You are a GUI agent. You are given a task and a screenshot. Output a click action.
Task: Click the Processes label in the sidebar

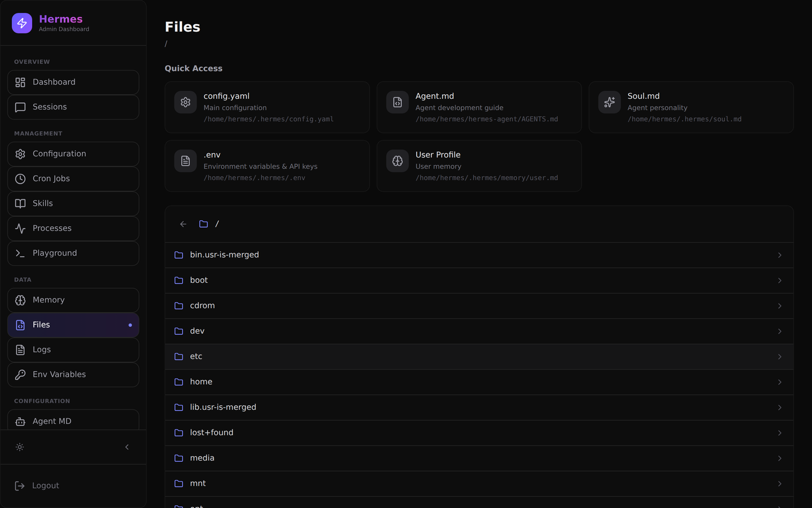point(52,229)
